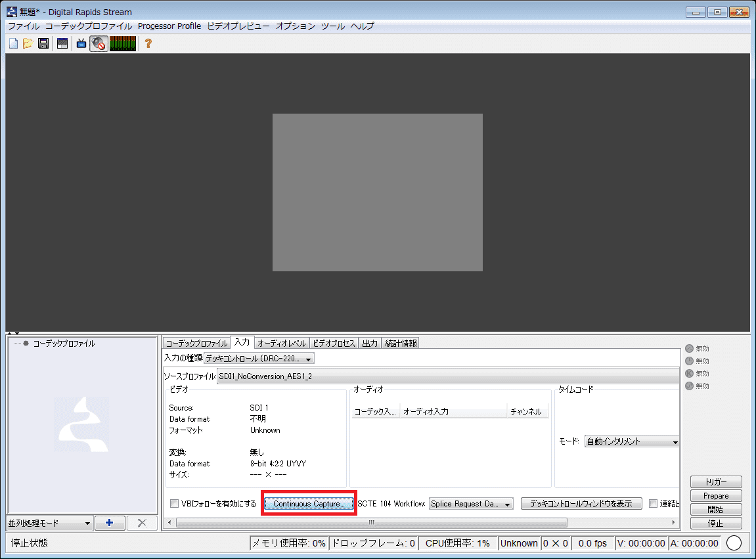Image resolution: width=756 pixels, height=559 pixels.
Task: Toggle video preview with the TV icon
Action: [81, 44]
